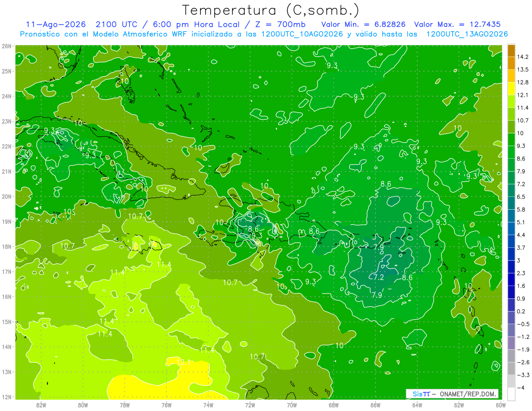The width and height of the screenshot is (532, 411).
Task: Click the 7.2 contour label on the map
Action: coord(378,278)
